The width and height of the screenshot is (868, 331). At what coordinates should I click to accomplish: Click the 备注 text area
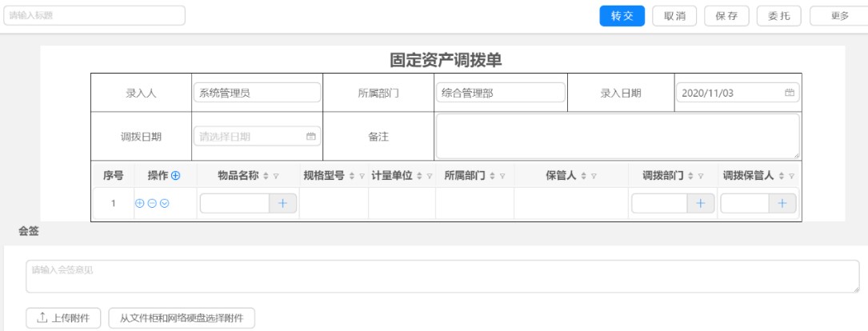coord(618,136)
